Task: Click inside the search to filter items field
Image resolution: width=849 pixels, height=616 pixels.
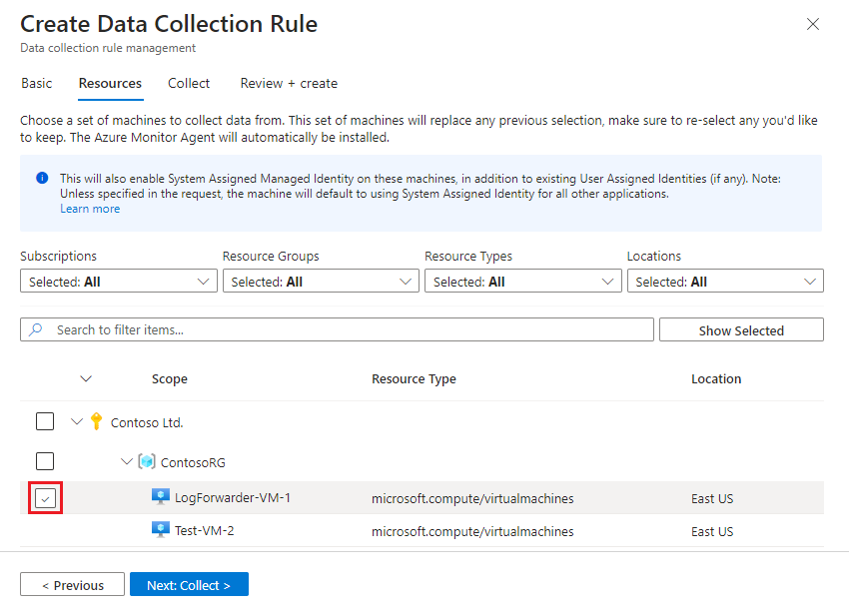Action: pos(300,328)
